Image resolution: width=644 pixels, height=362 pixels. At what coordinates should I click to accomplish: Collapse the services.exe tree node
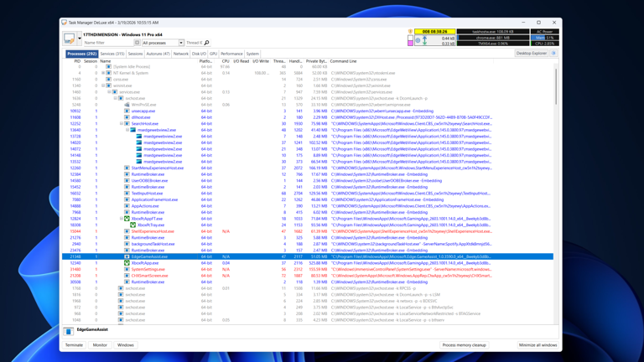109,92
